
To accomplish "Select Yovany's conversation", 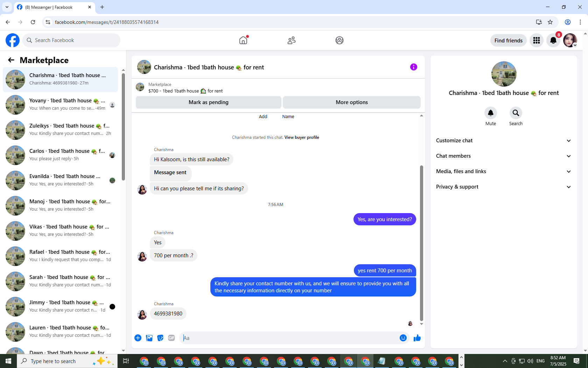I will (61, 105).
